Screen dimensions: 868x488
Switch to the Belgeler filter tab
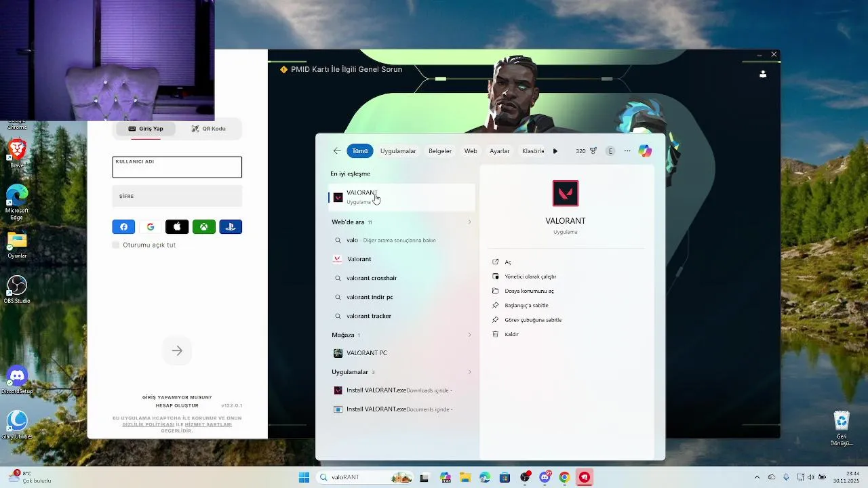(x=440, y=151)
